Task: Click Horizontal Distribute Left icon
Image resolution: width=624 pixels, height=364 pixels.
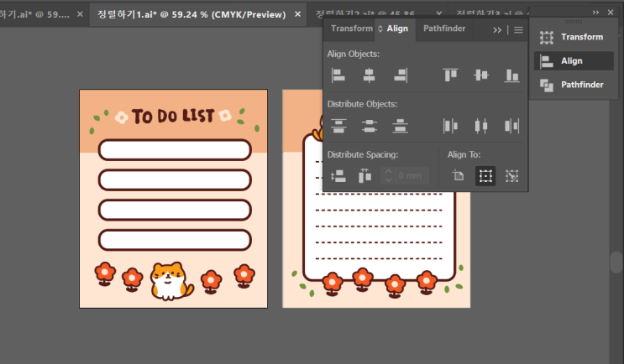Action: pyautogui.click(x=450, y=126)
